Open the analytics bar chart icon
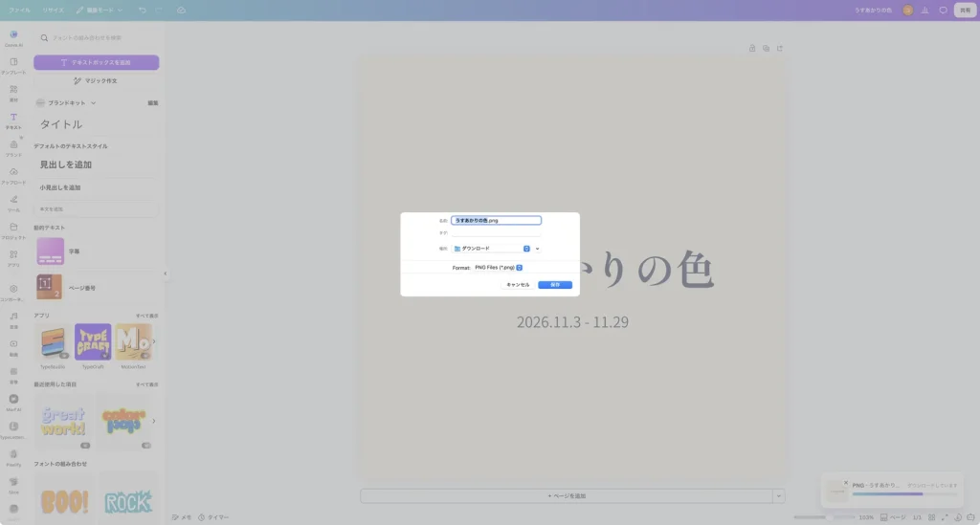980x525 pixels. [x=925, y=10]
